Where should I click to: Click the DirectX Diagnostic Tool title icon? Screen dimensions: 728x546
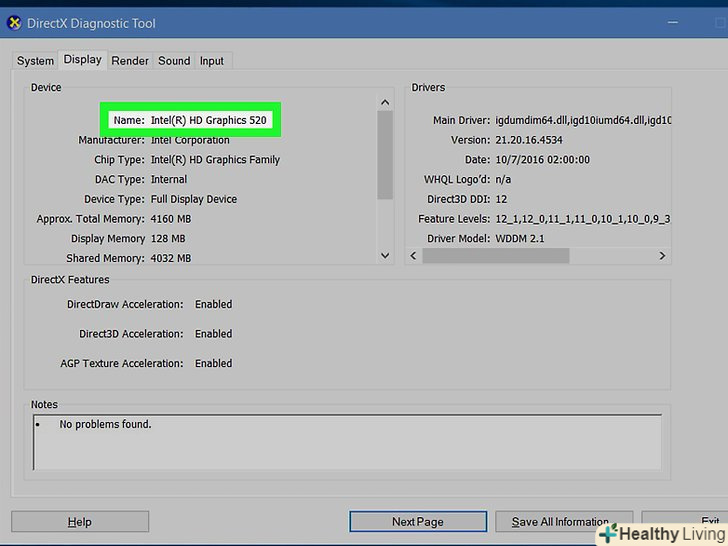(x=14, y=23)
